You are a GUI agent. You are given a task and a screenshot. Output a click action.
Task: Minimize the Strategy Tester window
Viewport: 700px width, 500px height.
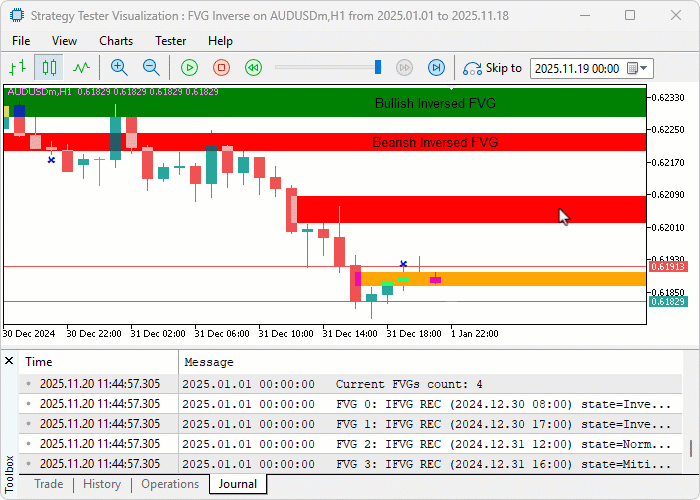coord(585,16)
